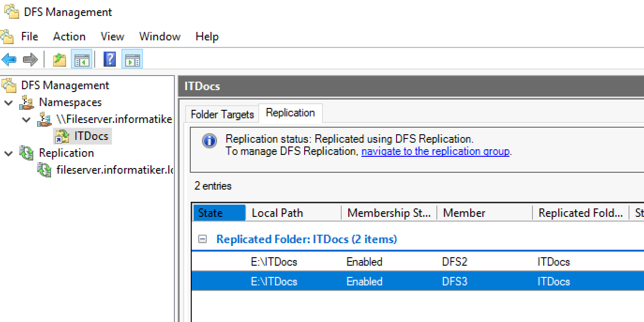The width and height of the screenshot is (644, 322).
Task: Toggle the Show/Hide Action Pane icon
Action: pyautogui.click(x=132, y=60)
